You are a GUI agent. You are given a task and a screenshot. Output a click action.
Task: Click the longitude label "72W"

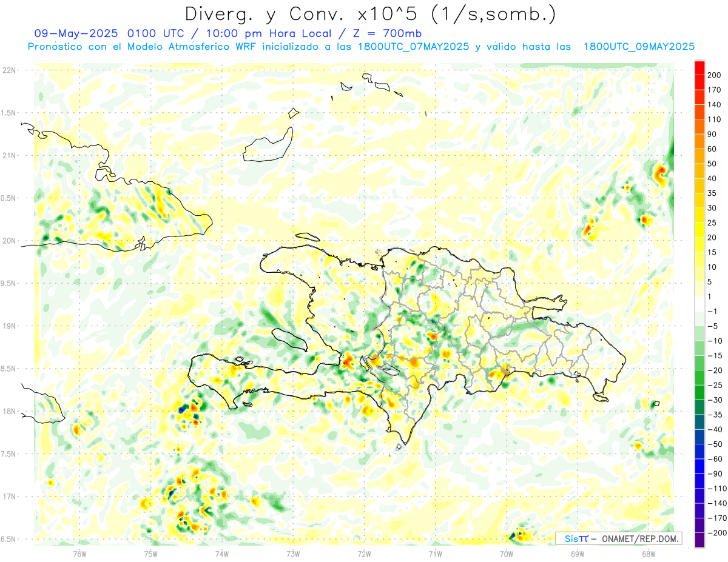click(364, 553)
